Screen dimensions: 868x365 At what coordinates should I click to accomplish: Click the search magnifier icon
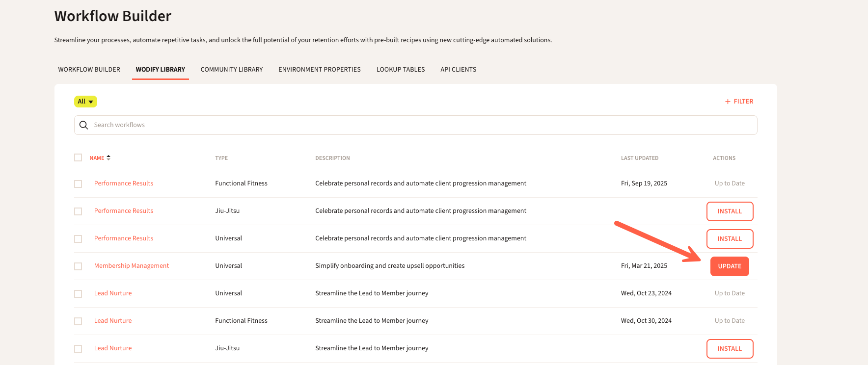point(84,125)
